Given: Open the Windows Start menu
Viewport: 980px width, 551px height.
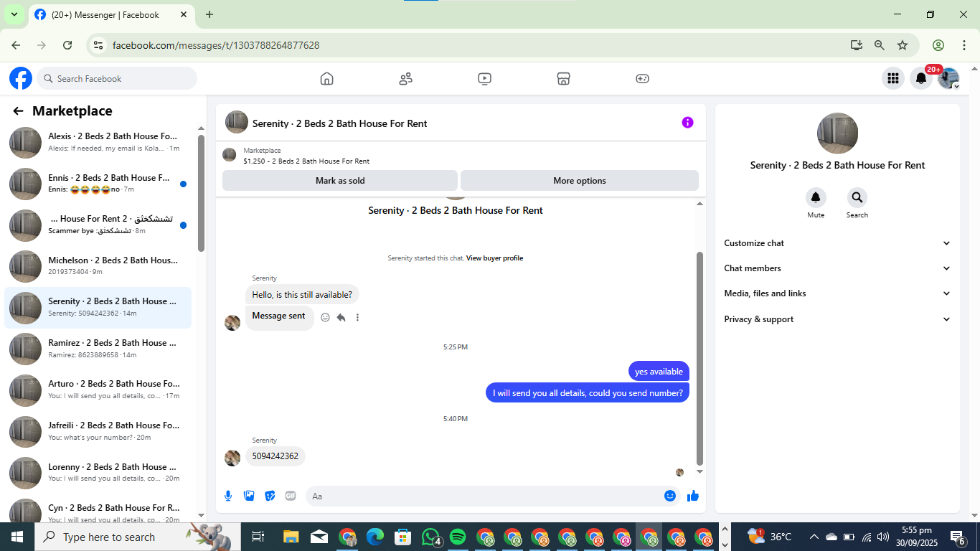Looking at the screenshot, I should point(17,537).
